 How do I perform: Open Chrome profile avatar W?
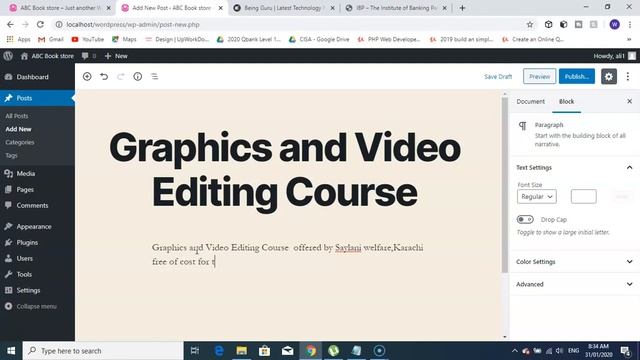(x=614, y=24)
